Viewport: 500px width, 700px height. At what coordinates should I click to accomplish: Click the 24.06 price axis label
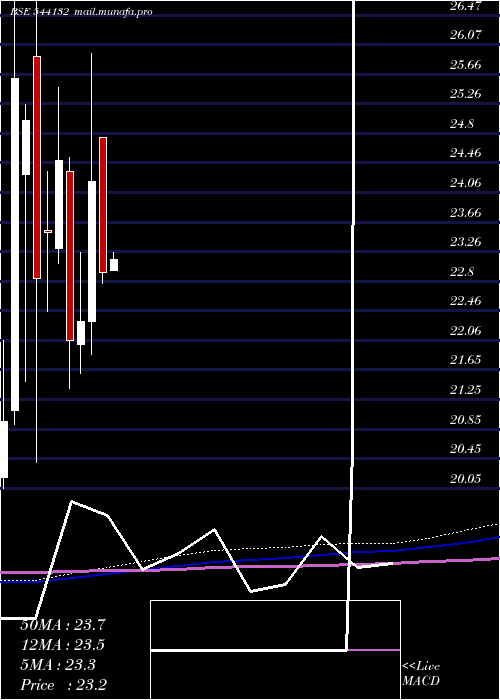coord(466,183)
